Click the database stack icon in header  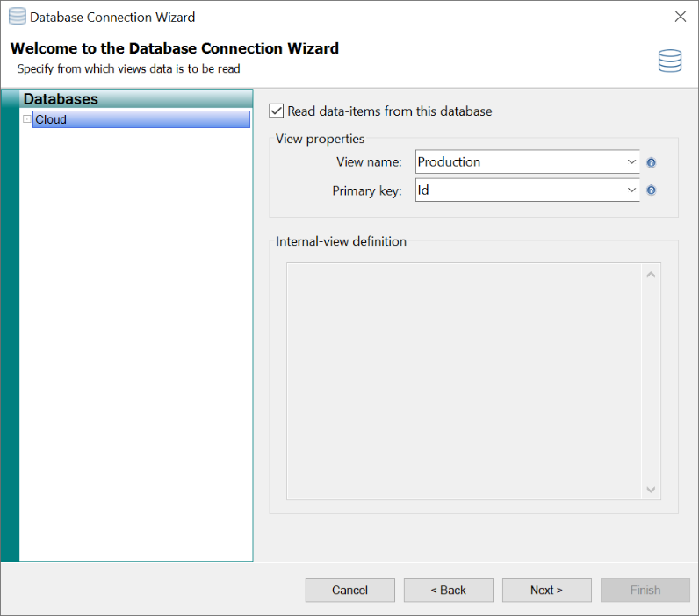click(x=670, y=61)
